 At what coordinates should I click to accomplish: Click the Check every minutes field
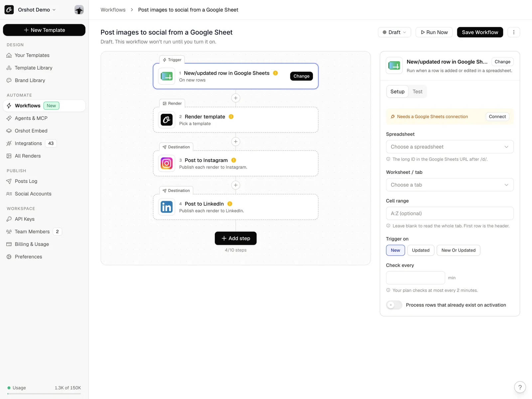click(415, 278)
